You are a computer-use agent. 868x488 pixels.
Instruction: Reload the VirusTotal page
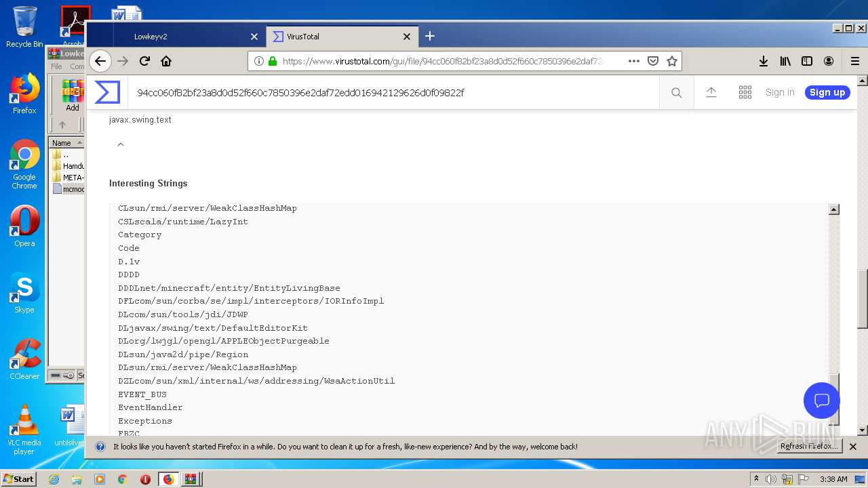coord(144,61)
